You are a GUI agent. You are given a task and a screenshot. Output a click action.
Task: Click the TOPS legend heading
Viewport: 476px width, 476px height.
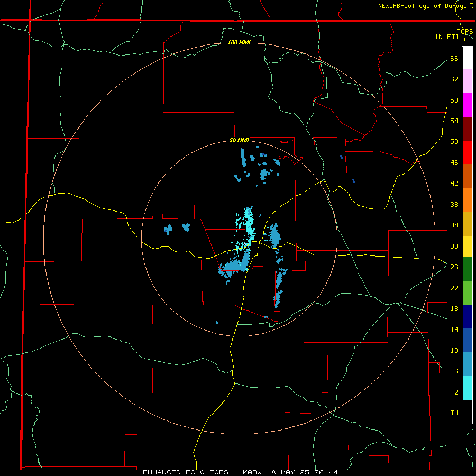click(x=465, y=31)
